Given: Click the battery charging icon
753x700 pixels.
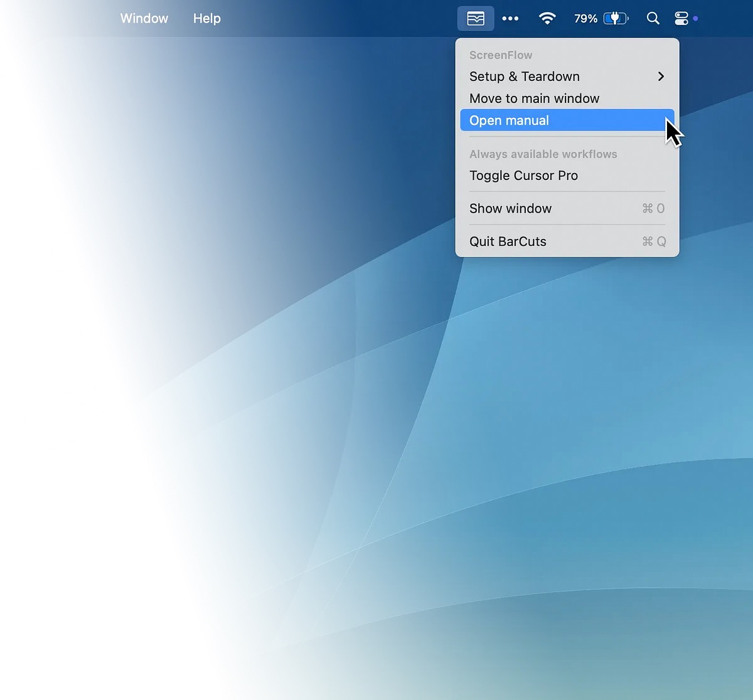Looking at the screenshot, I should (616, 19).
